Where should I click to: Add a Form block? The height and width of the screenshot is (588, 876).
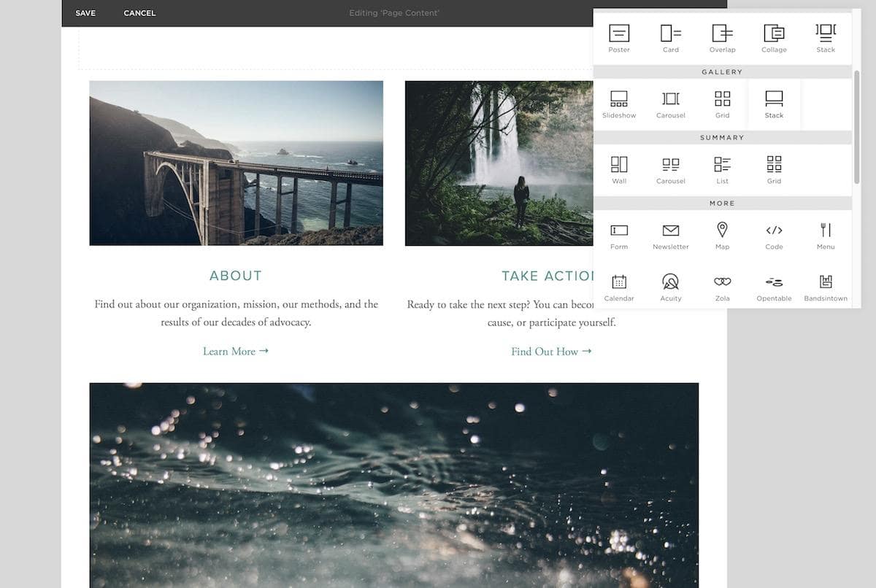pyautogui.click(x=618, y=233)
